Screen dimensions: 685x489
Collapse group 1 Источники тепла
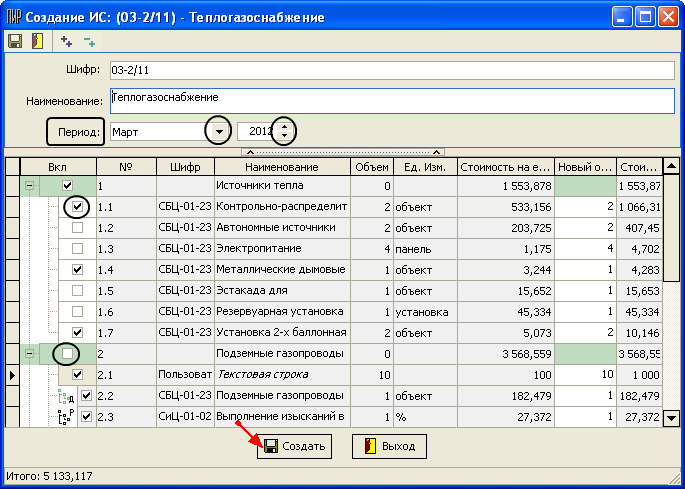[x=29, y=186]
